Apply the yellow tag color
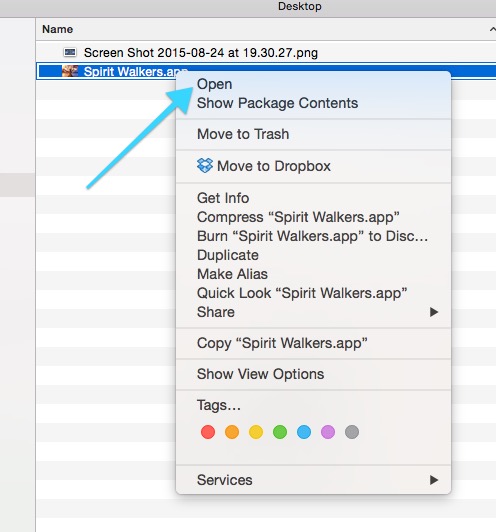The image size is (496, 532). [256, 432]
